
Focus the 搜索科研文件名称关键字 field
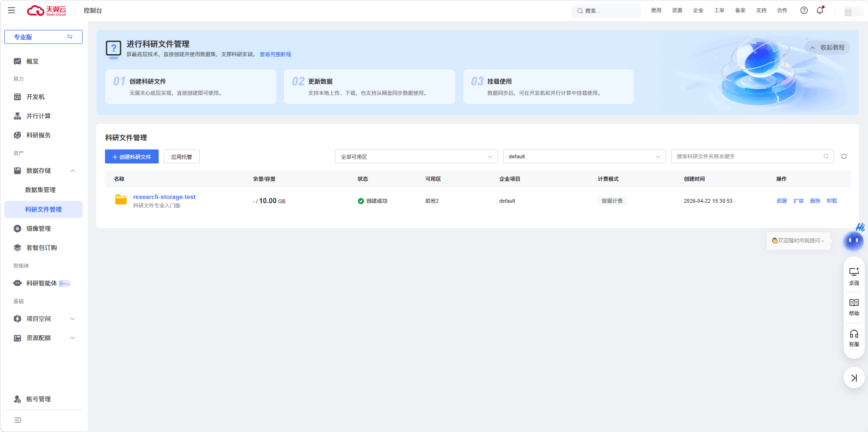tap(752, 156)
